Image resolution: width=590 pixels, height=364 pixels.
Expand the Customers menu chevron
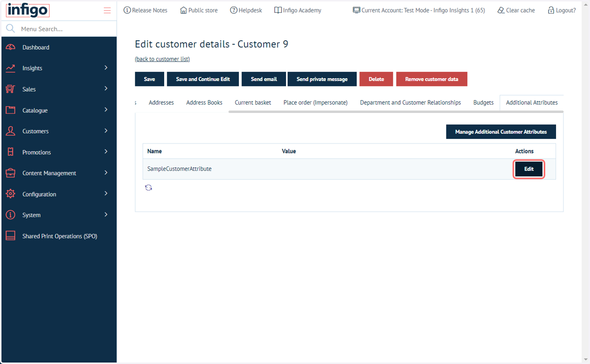106,131
